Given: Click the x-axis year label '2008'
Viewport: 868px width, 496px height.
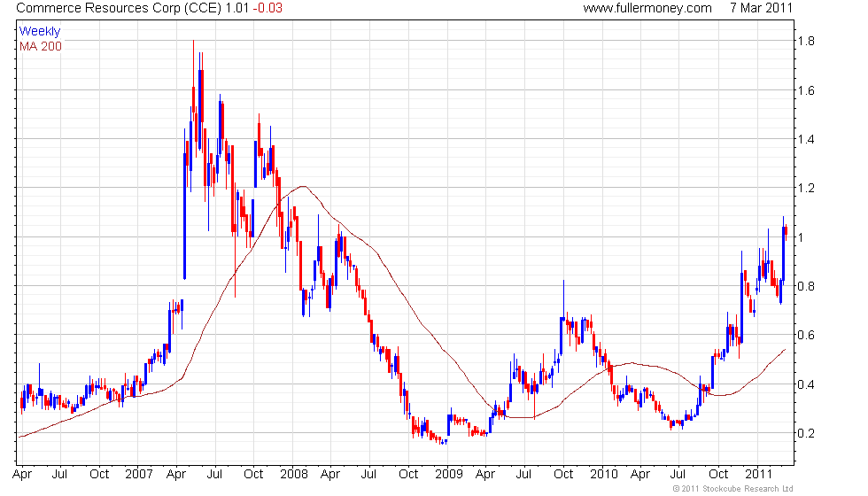Looking at the screenshot, I should [293, 475].
